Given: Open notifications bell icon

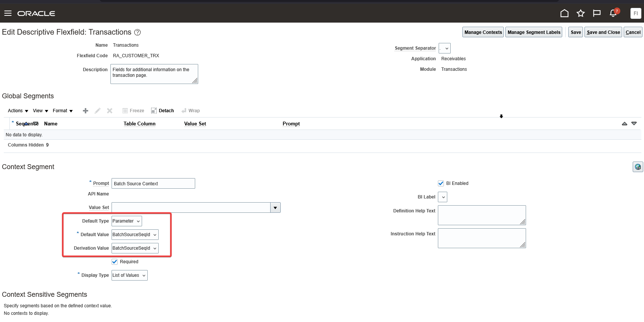Looking at the screenshot, I should (613, 14).
